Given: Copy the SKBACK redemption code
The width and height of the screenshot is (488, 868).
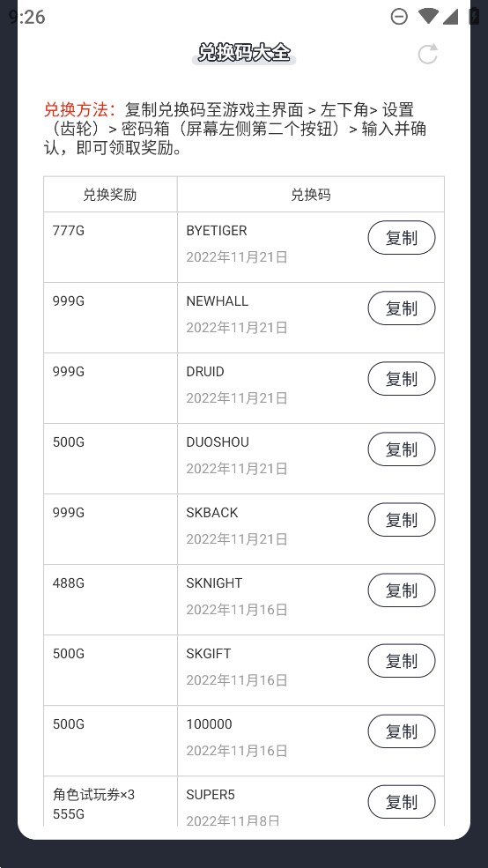Looking at the screenshot, I should pyautogui.click(x=401, y=520).
